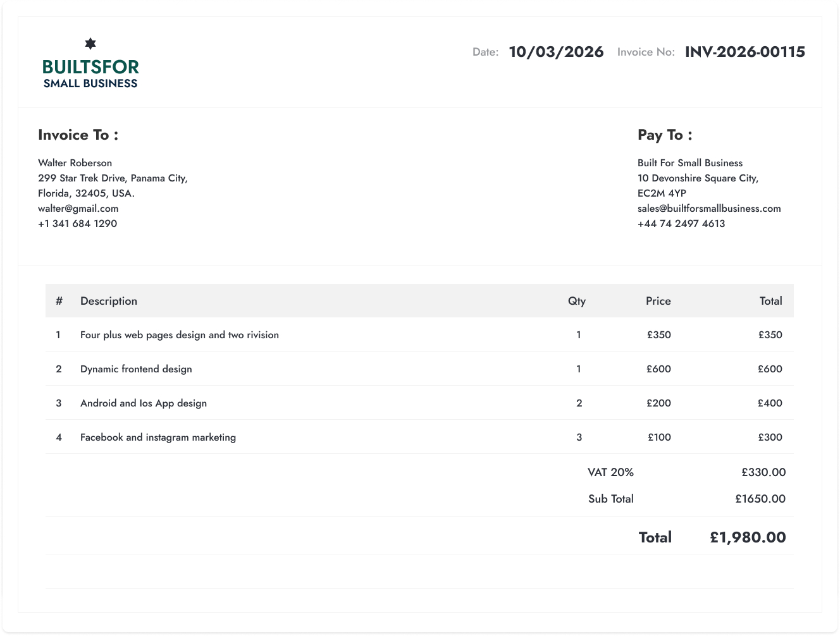The image size is (840, 636).
Task: Click the 'VAT 20%' label
Action: pos(610,472)
